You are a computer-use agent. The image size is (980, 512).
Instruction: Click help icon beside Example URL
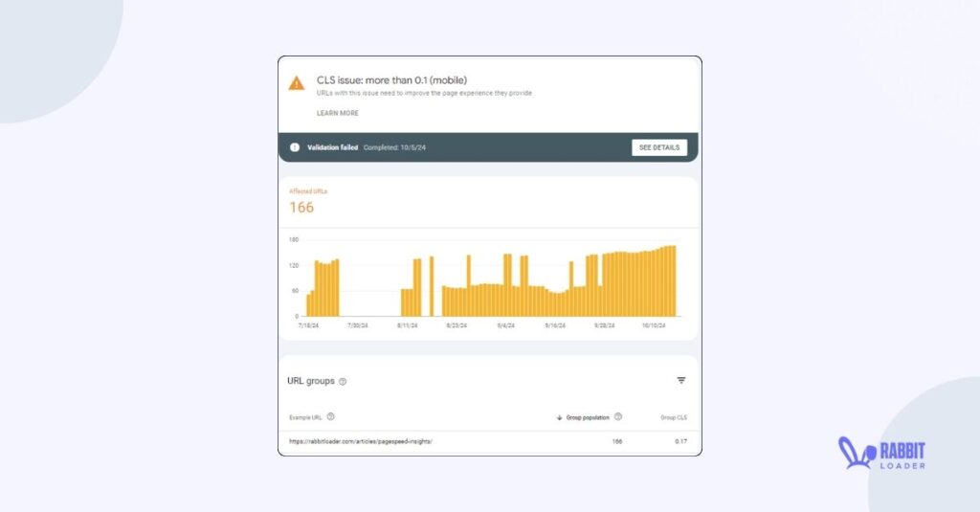pyautogui.click(x=330, y=417)
